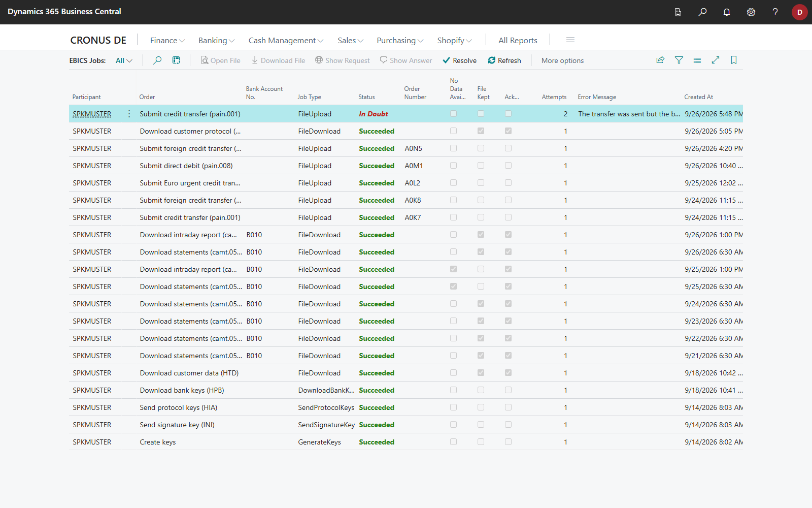Toggle Acknowledged on 9/26/2026 1:00 PM row
Screen dimensions: 812x508
pos(508,235)
